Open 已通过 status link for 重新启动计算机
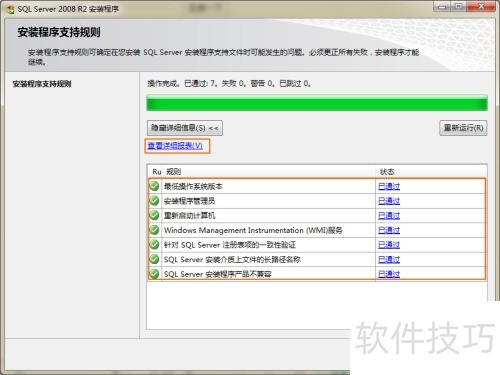Screen dimensions: 500x375 click(389, 216)
